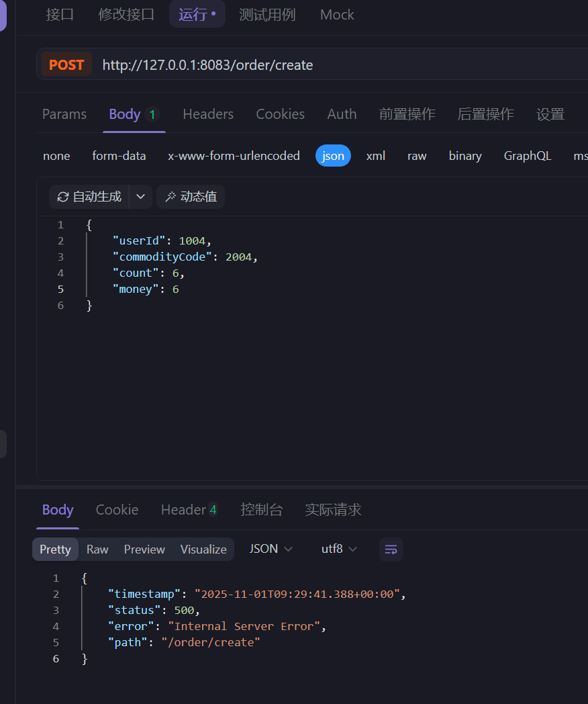The height and width of the screenshot is (704, 588).
Task: Click the "Internal Server Error" response value
Action: tap(244, 626)
